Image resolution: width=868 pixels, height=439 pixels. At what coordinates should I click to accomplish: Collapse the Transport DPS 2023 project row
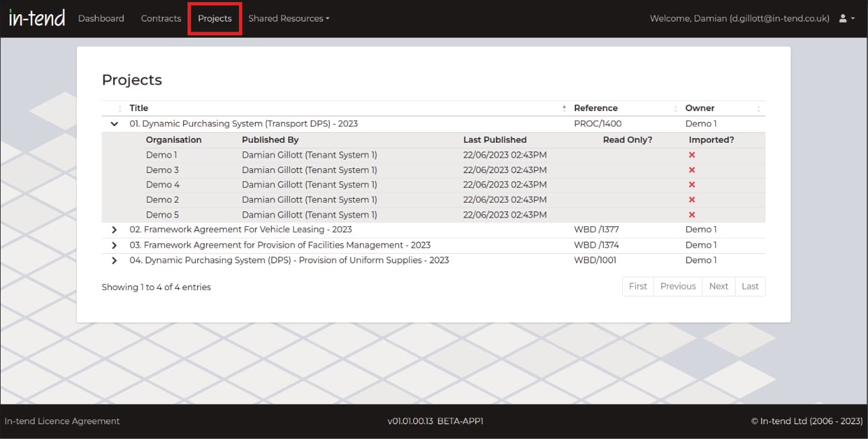[114, 124]
